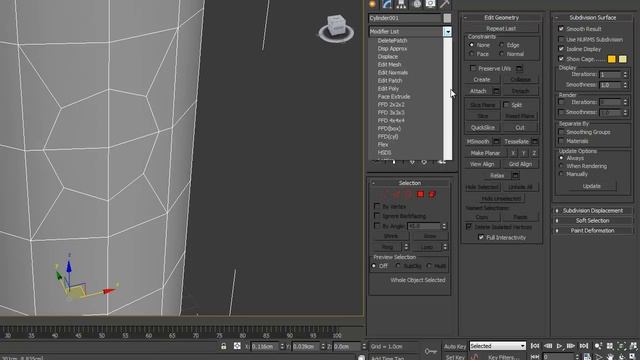Choose Edit Mesh from modifier list
Screen dimensions: 640x360
click(x=389, y=64)
